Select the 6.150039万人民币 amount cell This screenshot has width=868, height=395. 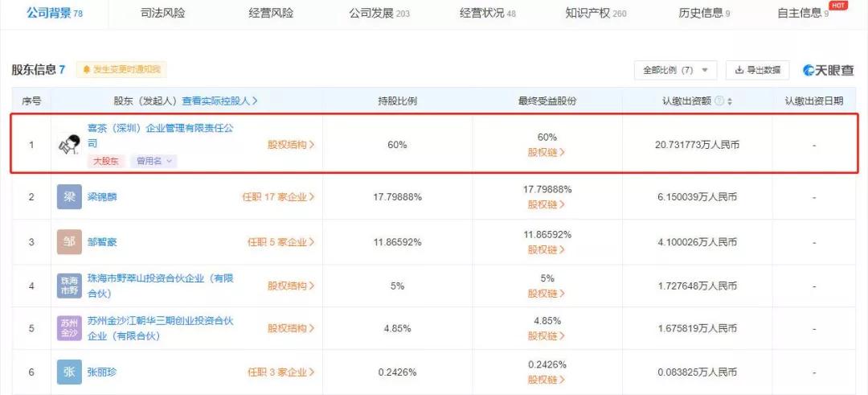pyautogui.click(x=698, y=196)
